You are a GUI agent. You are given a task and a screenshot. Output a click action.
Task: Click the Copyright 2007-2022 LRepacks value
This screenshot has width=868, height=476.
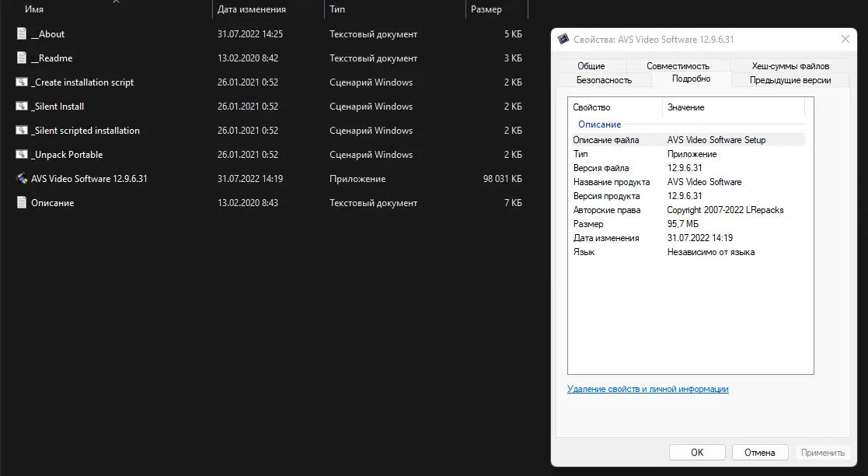click(725, 209)
